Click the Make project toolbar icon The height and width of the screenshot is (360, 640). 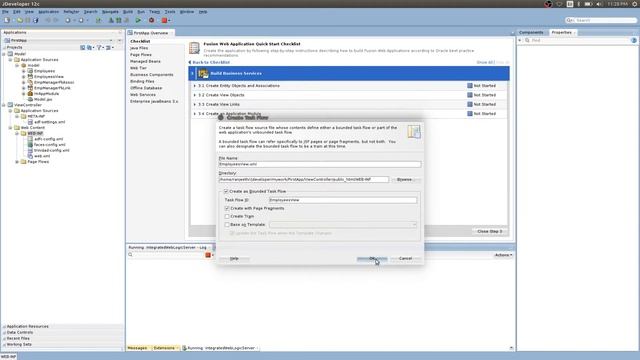click(x=111, y=20)
